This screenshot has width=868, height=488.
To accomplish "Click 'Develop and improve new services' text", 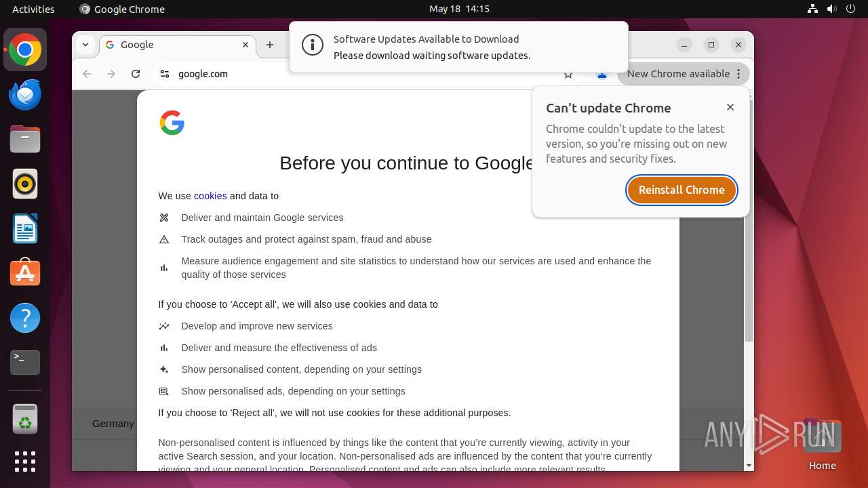I will point(257,326).
